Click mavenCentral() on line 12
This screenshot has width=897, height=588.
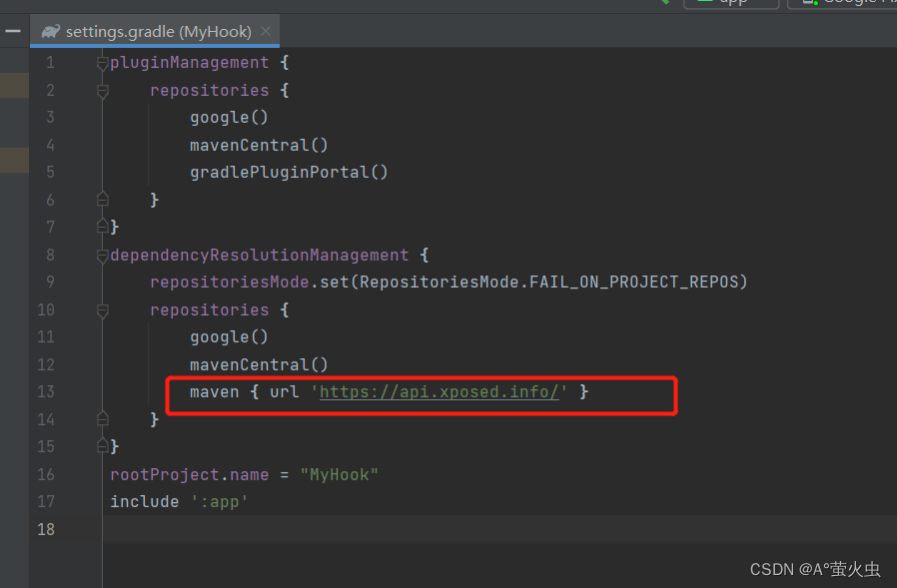(259, 365)
